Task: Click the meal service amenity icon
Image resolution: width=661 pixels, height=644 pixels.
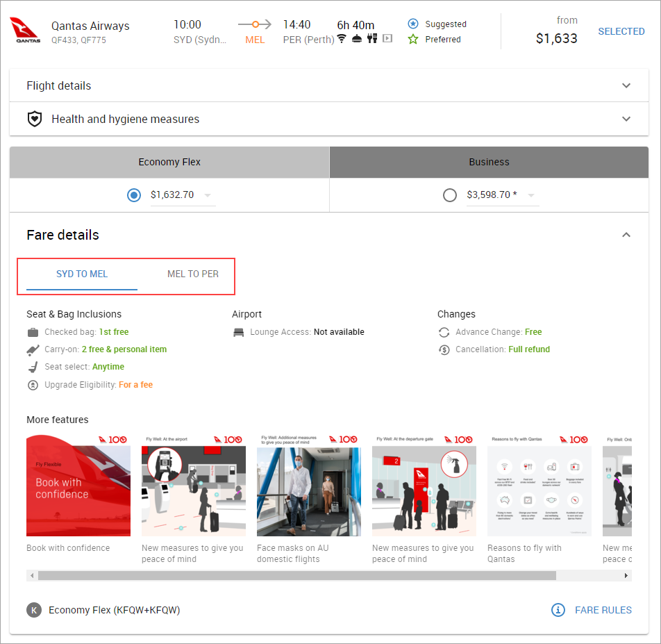Action: (357, 39)
